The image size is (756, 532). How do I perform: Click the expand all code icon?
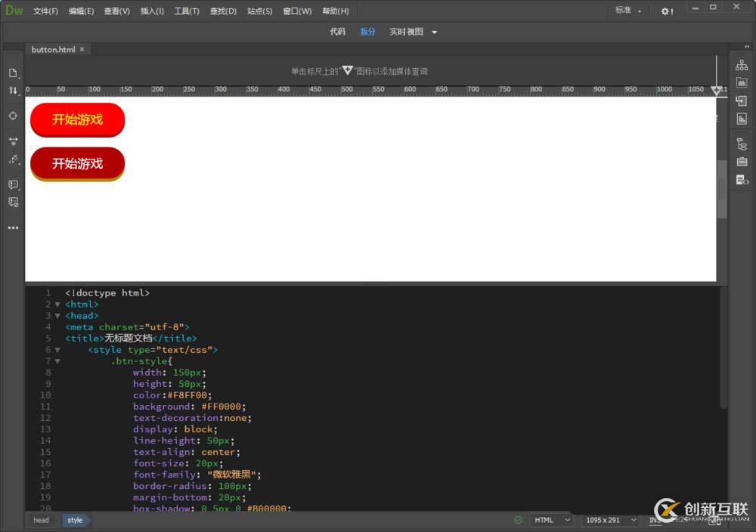point(13,141)
